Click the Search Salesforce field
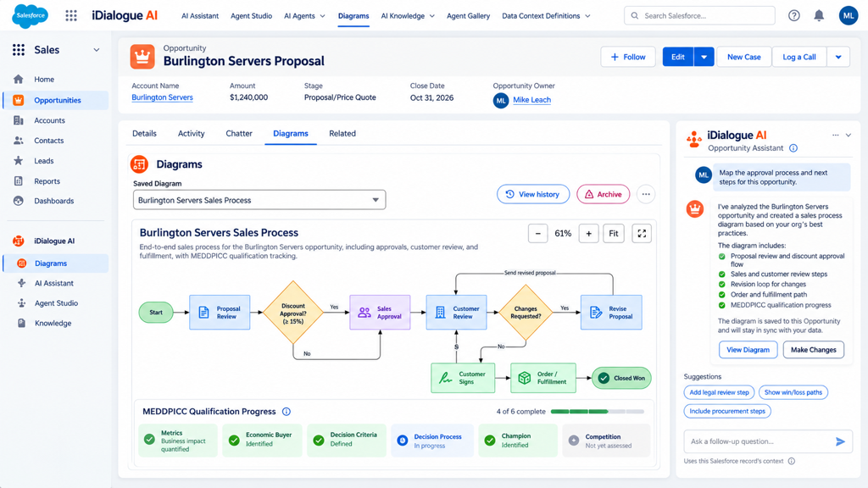The height and width of the screenshot is (488, 868). click(699, 15)
